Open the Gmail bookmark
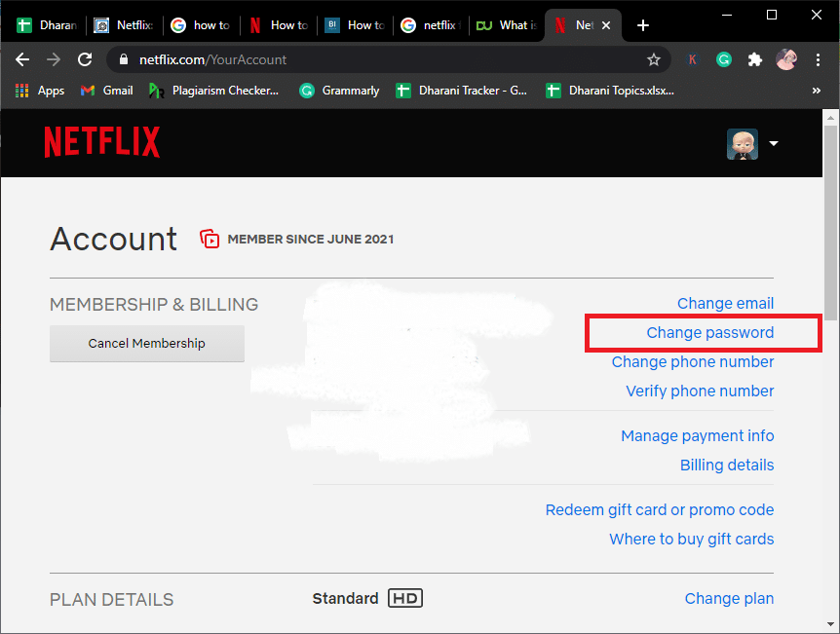 click(x=106, y=91)
